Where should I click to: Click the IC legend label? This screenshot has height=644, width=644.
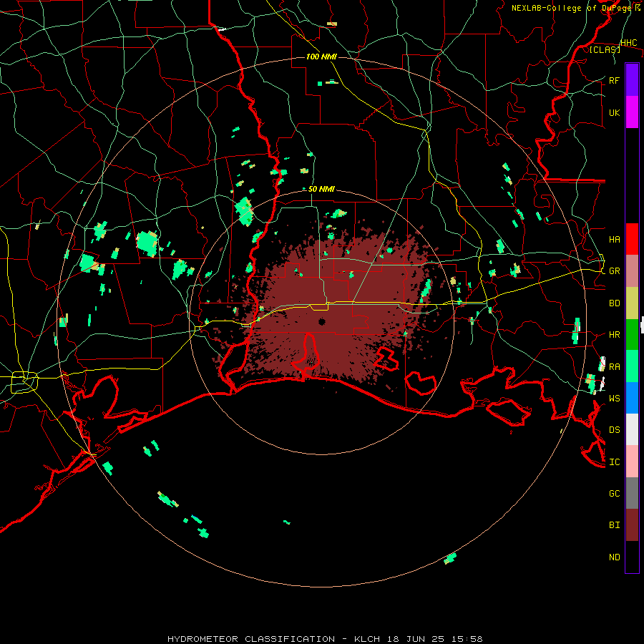coord(615,462)
